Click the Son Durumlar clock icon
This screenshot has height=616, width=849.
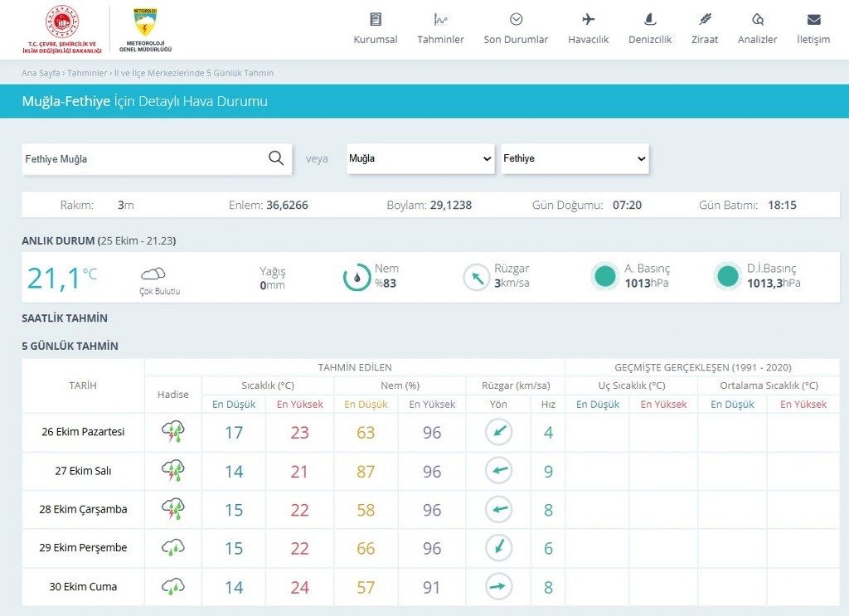pyautogui.click(x=516, y=20)
